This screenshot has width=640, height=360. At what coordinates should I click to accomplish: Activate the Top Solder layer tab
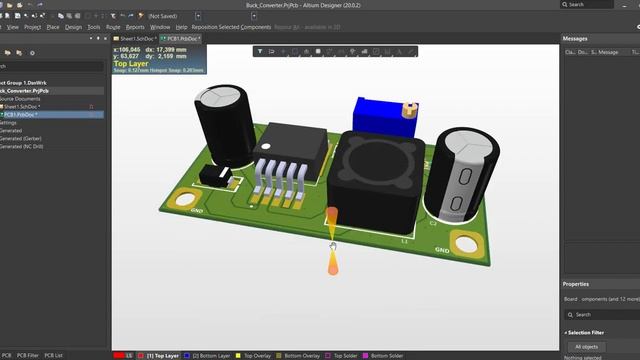(341, 356)
